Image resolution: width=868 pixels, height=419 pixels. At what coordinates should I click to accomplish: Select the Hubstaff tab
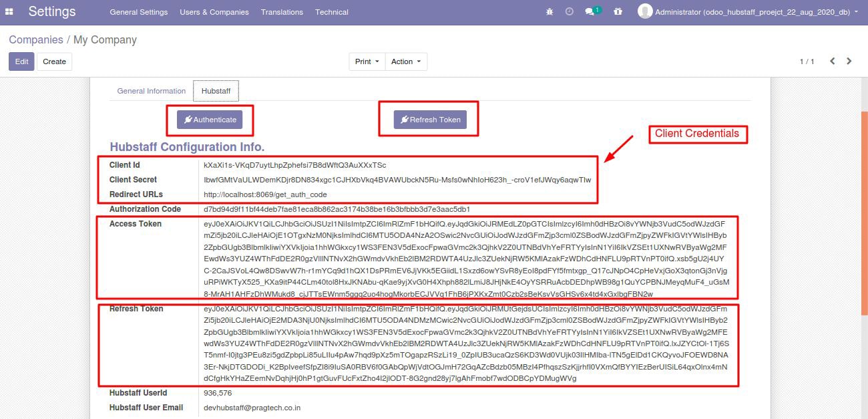pyautogui.click(x=216, y=91)
